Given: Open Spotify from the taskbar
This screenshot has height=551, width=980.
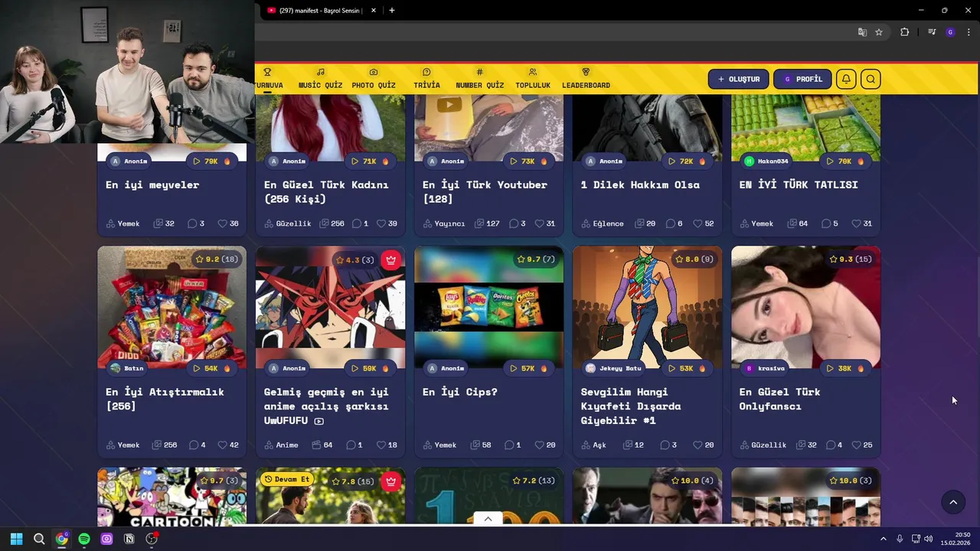Looking at the screenshot, I should 84,539.
